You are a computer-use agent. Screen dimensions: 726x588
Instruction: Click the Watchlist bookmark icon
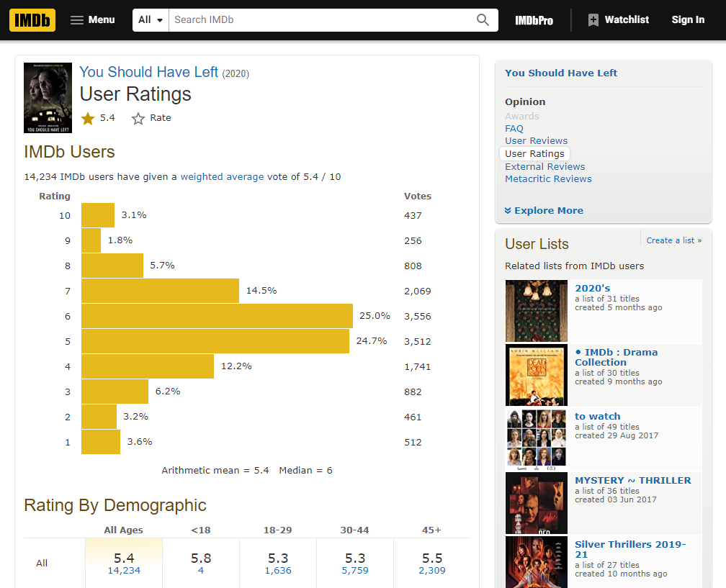click(593, 20)
